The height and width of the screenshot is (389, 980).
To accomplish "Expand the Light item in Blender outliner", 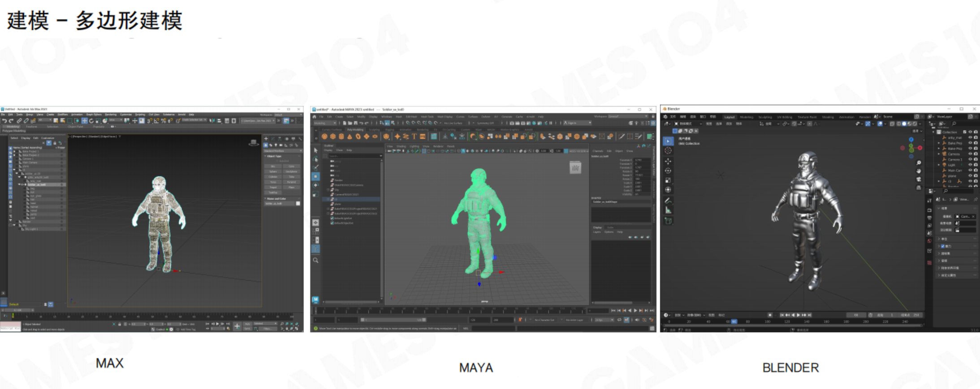I will 939,165.
